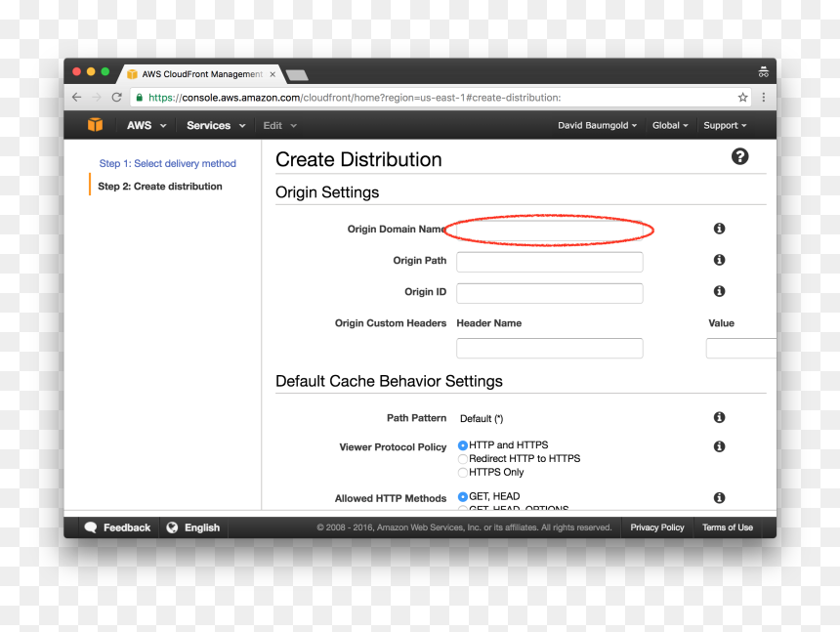
Task: Click the Feedback button
Action: pyautogui.click(x=118, y=527)
